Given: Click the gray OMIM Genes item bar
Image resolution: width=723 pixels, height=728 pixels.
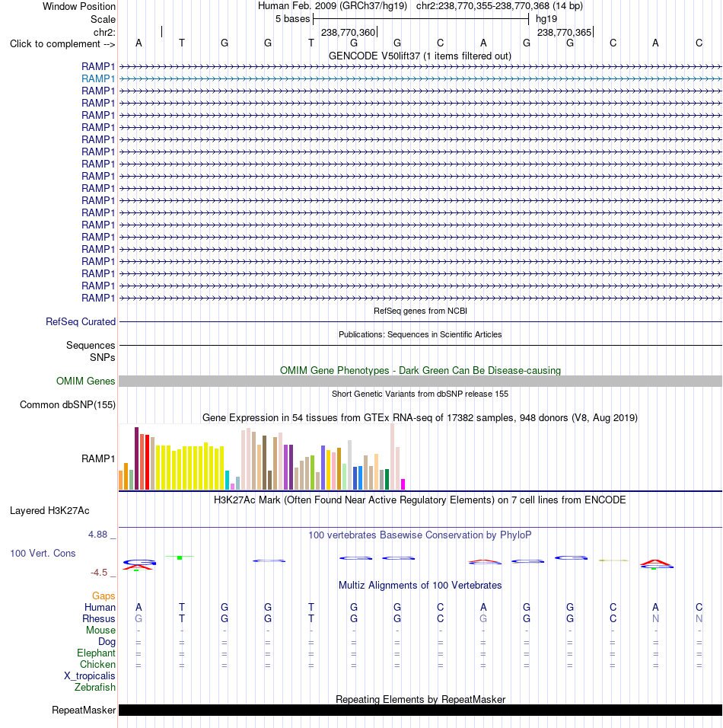Looking at the screenshot, I should [420, 382].
